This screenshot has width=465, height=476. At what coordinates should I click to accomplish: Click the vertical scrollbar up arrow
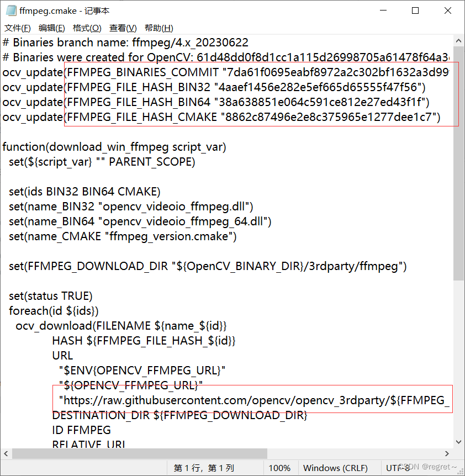(x=458, y=41)
